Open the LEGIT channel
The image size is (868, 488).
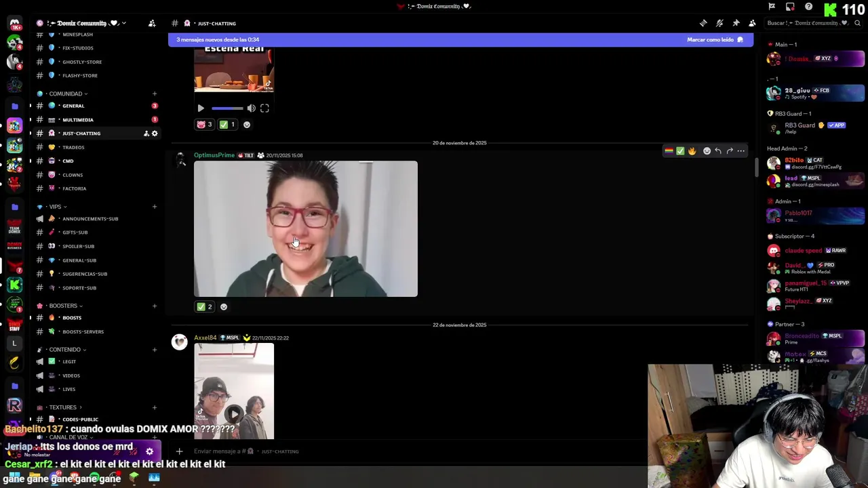(97, 361)
